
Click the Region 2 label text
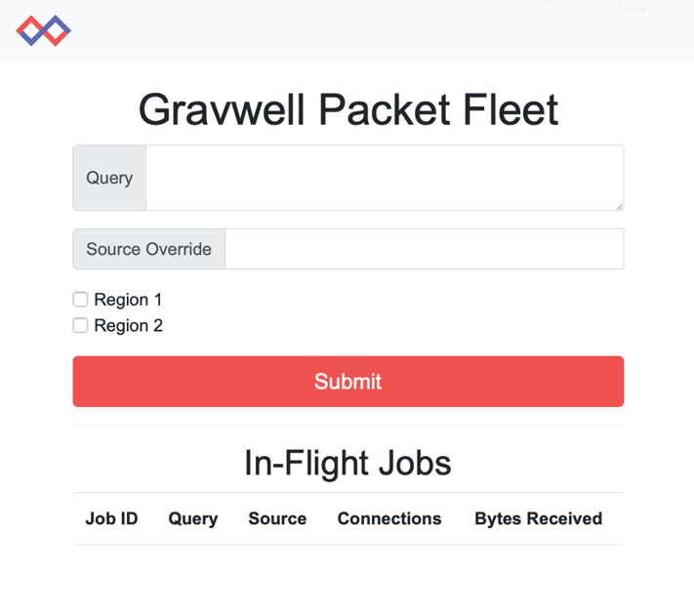[x=128, y=325]
